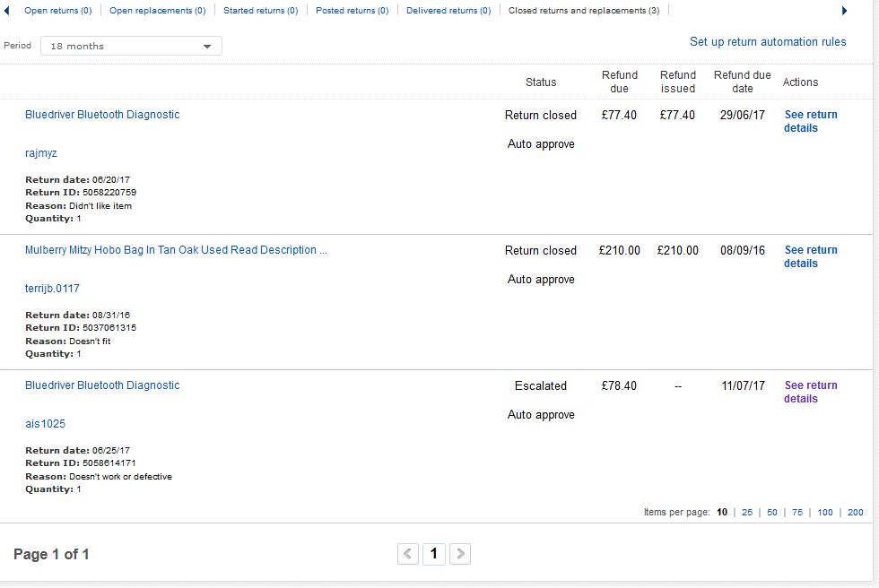Screen dimensions: 879x588
Task: Select the Posted returns tab
Action: 352,11
